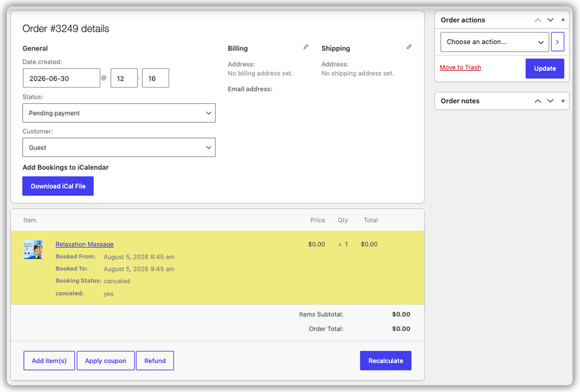Edit shipping address with the pencil icon
Screen dimensions: 580x392
[409, 47]
